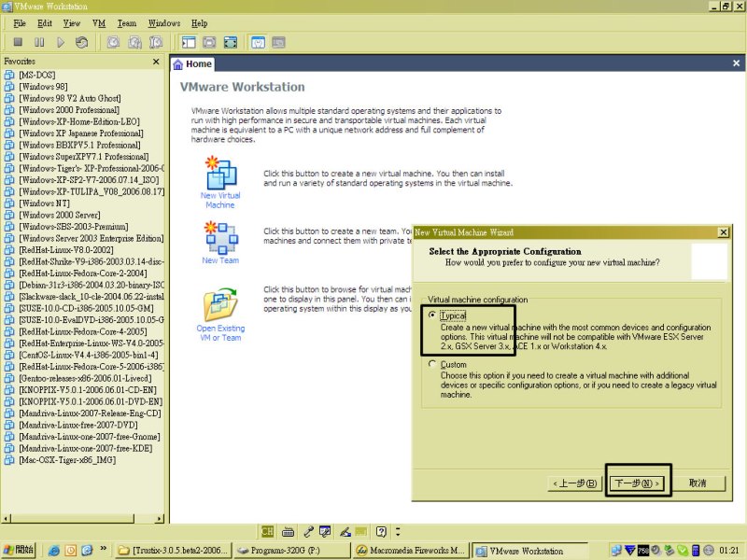
Task: Close the Favorites panel
Action: coord(156,62)
